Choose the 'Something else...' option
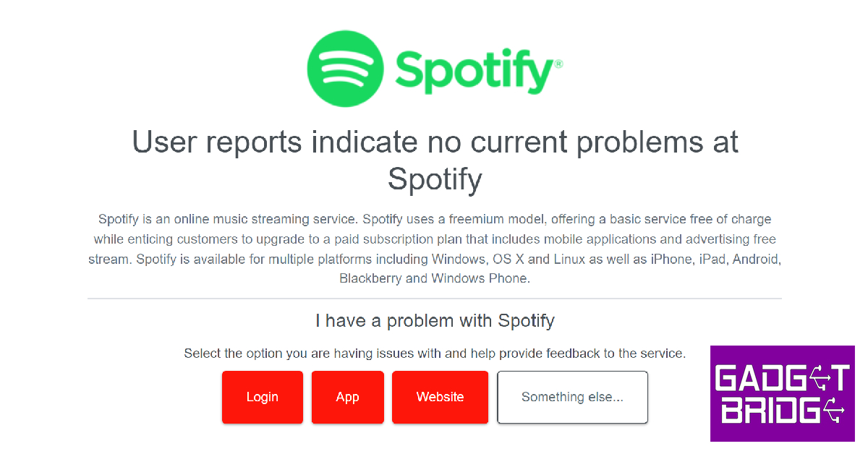The width and height of the screenshot is (868, 454). [x=572, y=397]
